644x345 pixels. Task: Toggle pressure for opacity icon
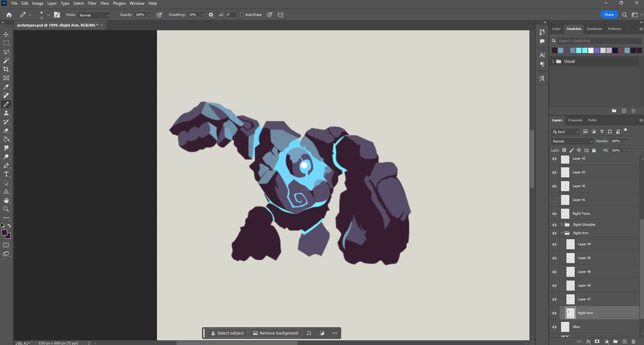[x=159, y=15]
